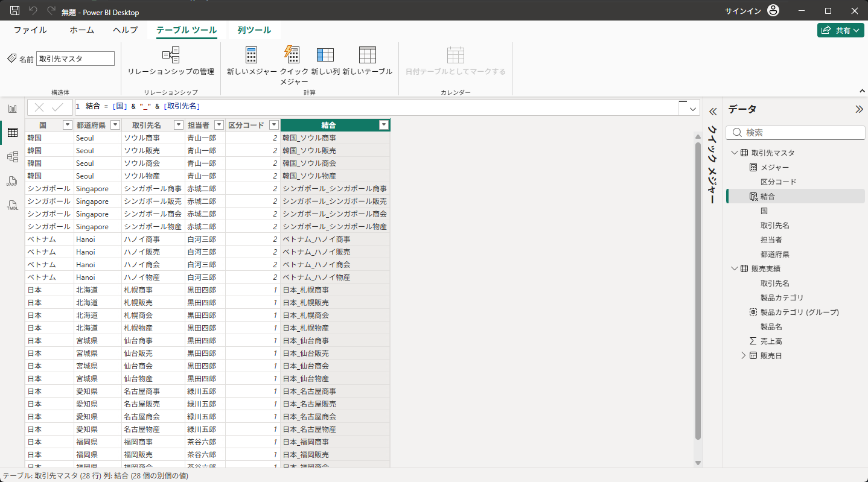Select 担当者 field in data pane
This screenshot has width=868, height=482.
[x=771, y=239]
